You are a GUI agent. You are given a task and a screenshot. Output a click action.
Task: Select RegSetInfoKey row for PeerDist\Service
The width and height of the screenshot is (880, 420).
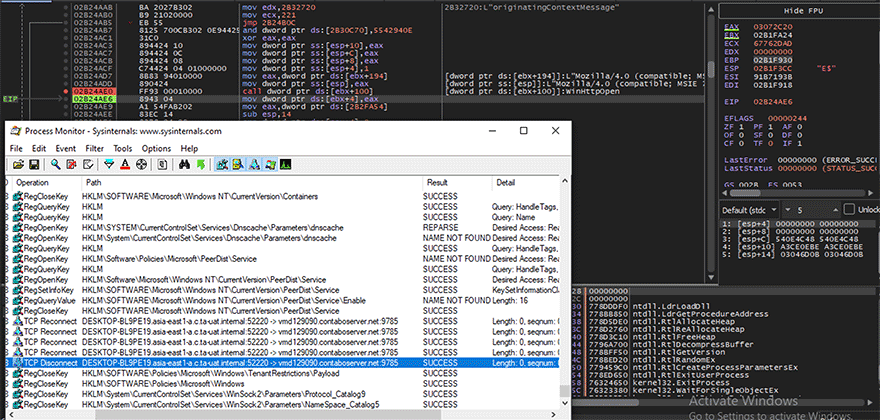[283, 290]
